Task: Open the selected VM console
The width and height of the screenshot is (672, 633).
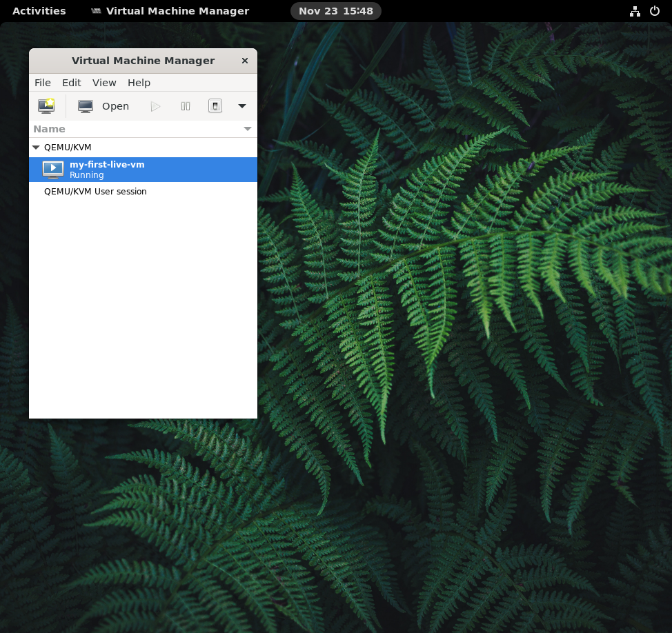Action: pos(104,106)
